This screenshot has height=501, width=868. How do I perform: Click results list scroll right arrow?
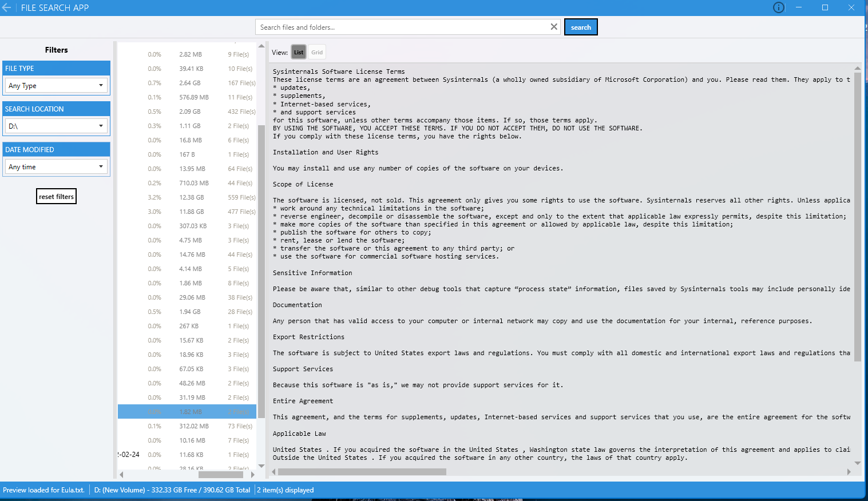click(253, 475)
